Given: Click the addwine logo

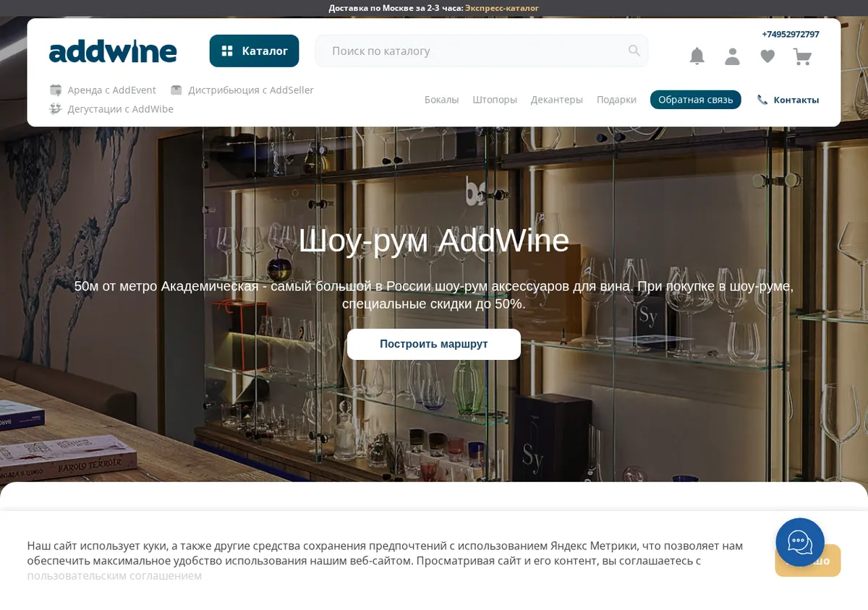Looking at the screenshot, I should click(113, 51).
